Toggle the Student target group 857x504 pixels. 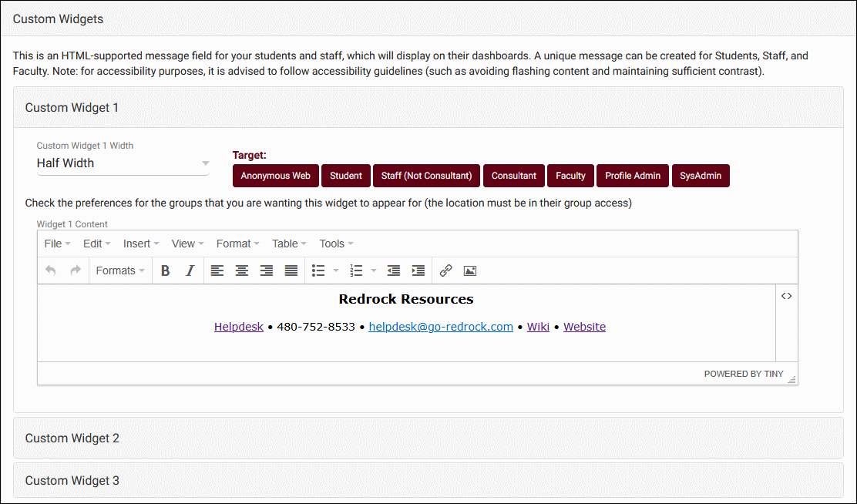[346, 176]
